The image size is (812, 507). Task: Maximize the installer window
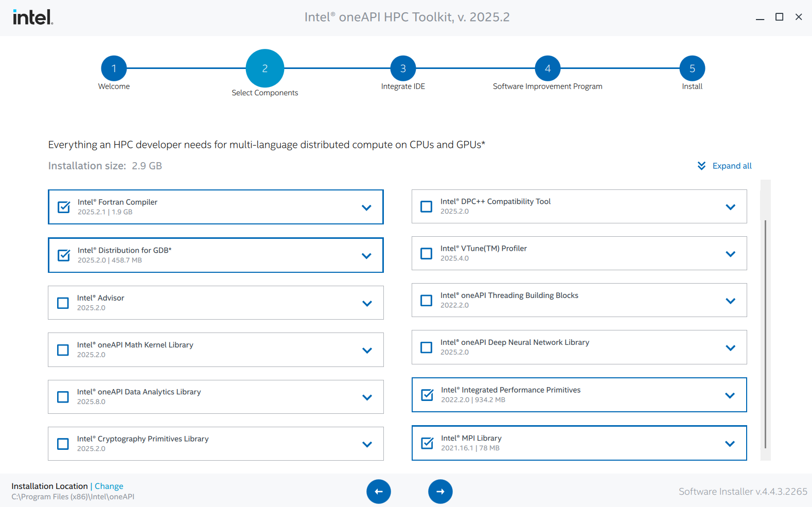tap(780, 17)
